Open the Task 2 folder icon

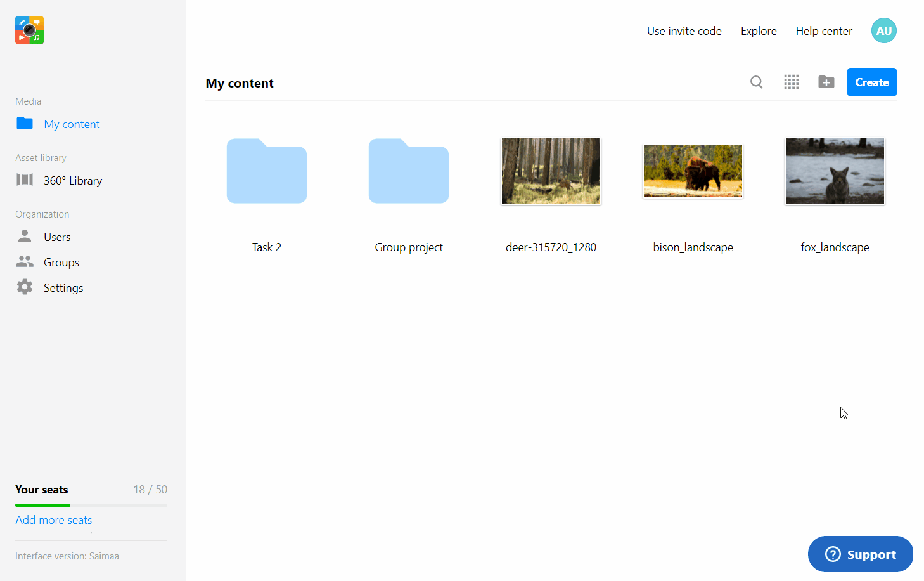[267, 171]
